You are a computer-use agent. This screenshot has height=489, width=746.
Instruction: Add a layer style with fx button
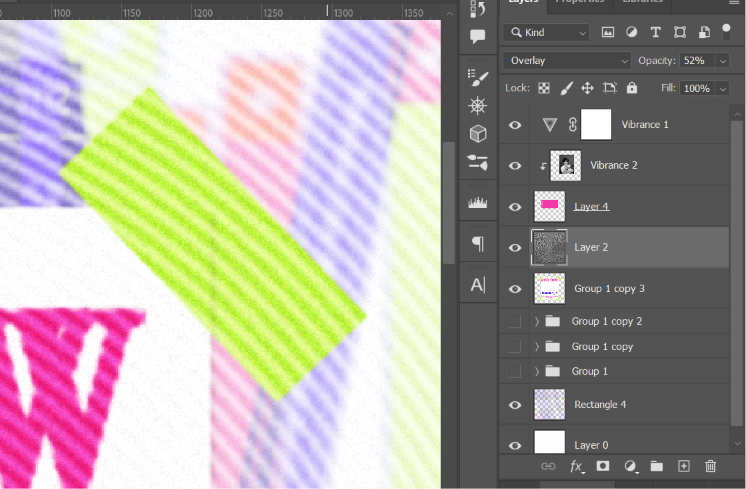(x=576, y=466)
